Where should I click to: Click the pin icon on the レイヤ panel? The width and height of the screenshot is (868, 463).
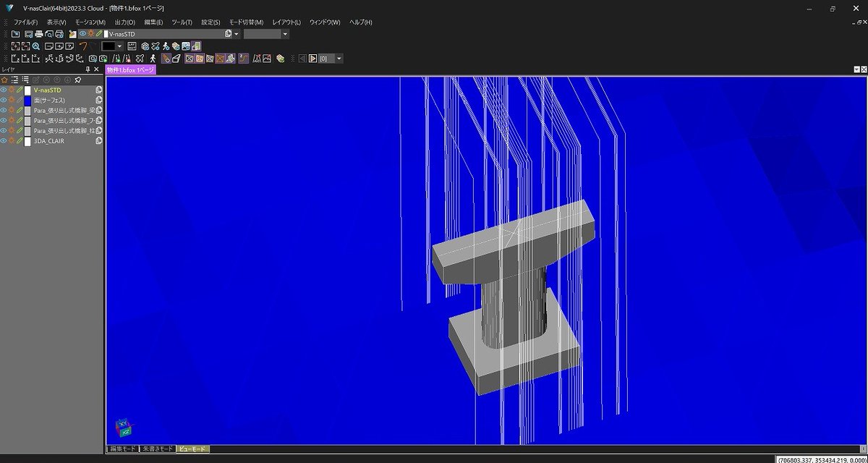(88, 69)
